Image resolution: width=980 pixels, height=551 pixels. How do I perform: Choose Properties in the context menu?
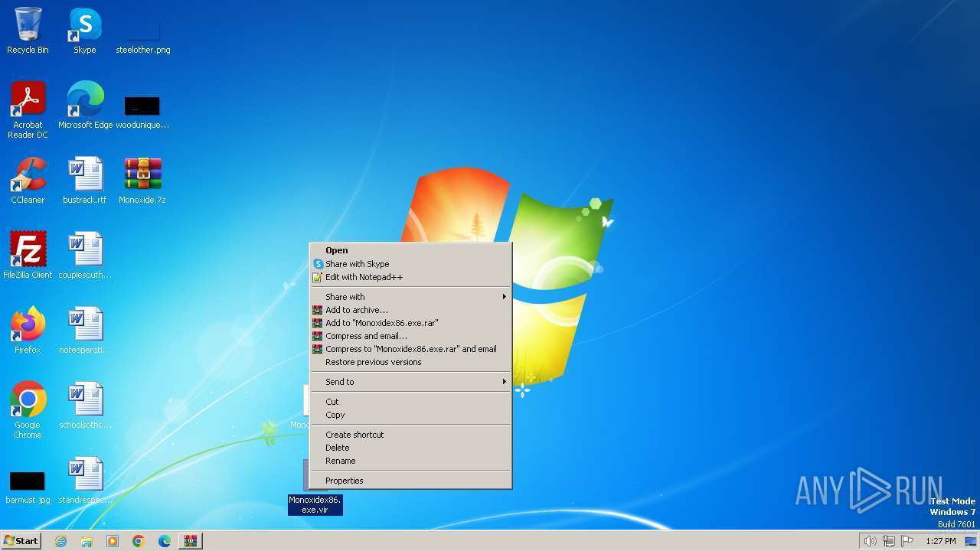coord(410,481)
